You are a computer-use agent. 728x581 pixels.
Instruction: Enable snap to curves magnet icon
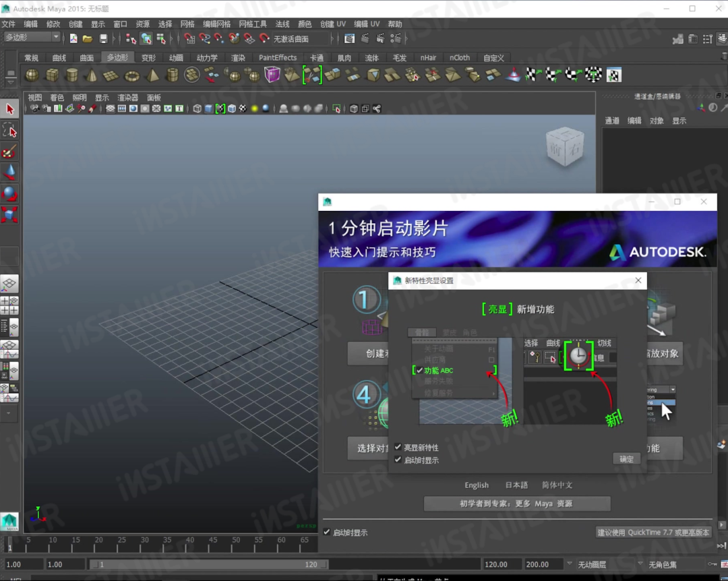[x=204, y=38]
